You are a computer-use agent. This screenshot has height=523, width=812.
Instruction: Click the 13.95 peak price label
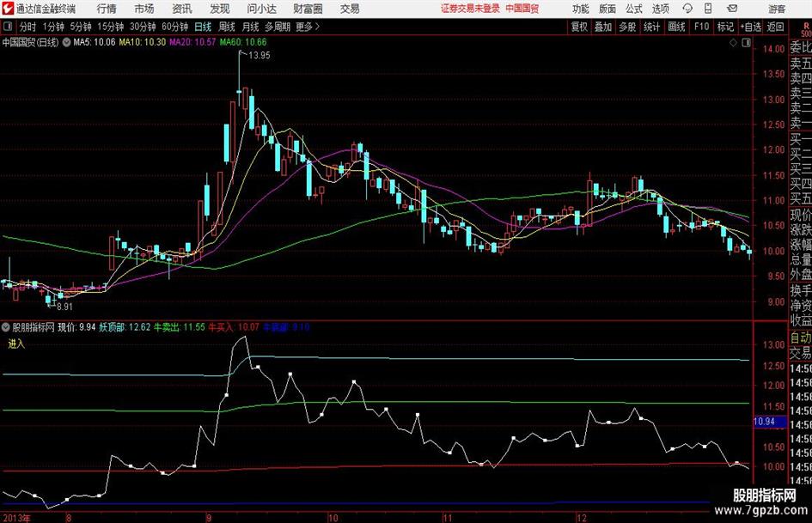[x=259, y=56]
